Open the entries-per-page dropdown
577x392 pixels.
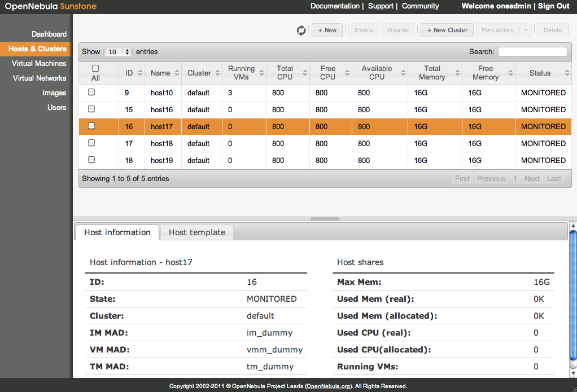coord(117,51)
